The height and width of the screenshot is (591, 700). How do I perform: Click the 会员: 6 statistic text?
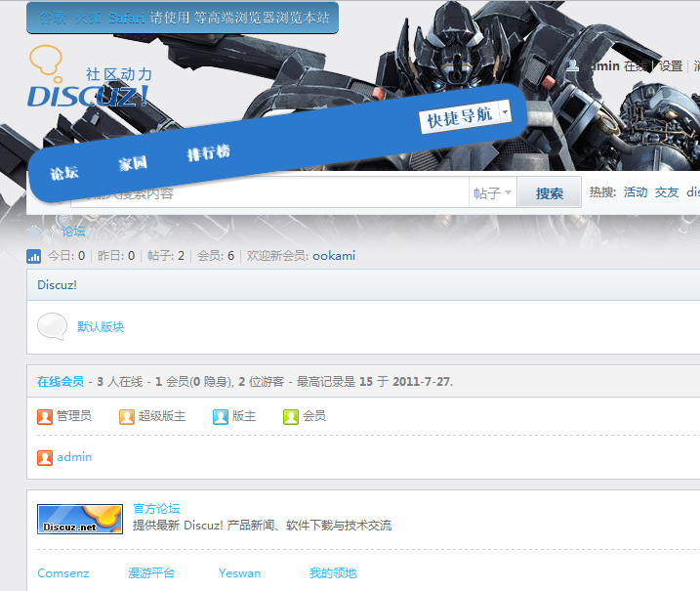[x=216, y=256]
